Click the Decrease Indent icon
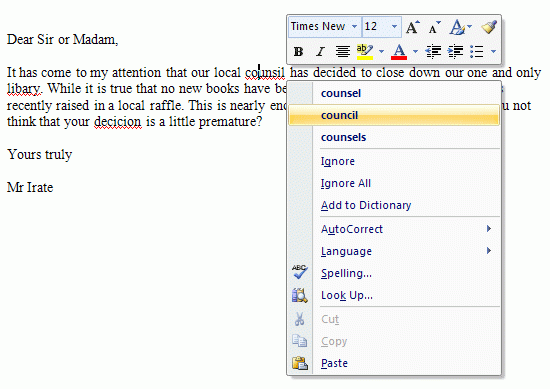Viewport: 550px width, 389px height. tap(433, 52)
